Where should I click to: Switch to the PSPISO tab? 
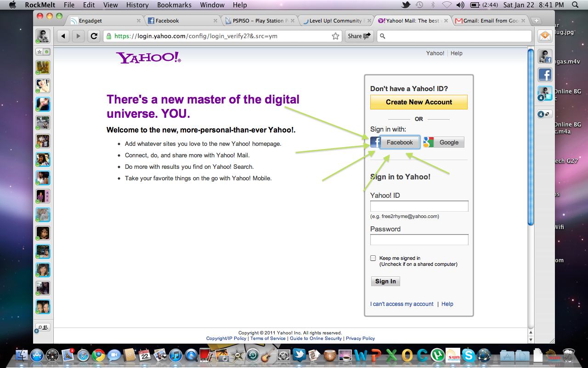[260, 21]
